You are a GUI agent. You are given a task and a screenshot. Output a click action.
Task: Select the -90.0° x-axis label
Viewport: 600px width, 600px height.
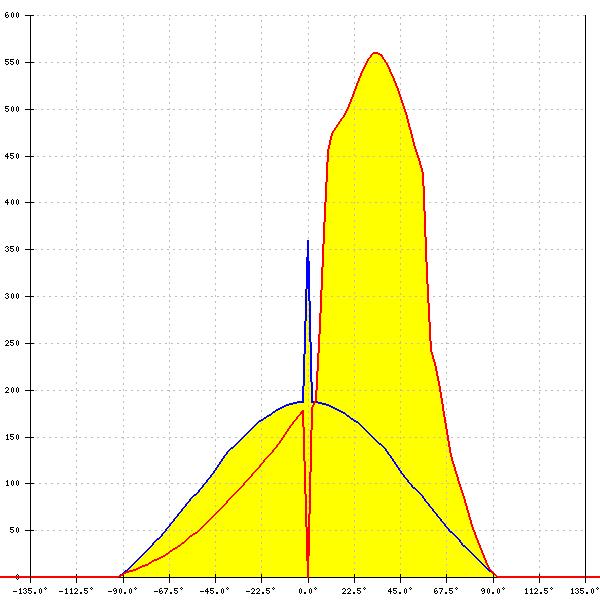(122, 591)
